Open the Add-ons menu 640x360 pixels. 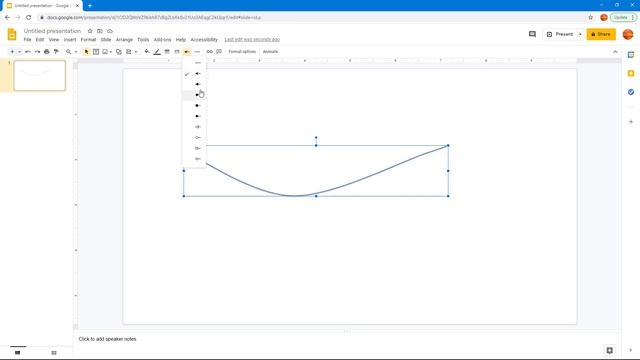pyautogui.click(x=162, y=40)
